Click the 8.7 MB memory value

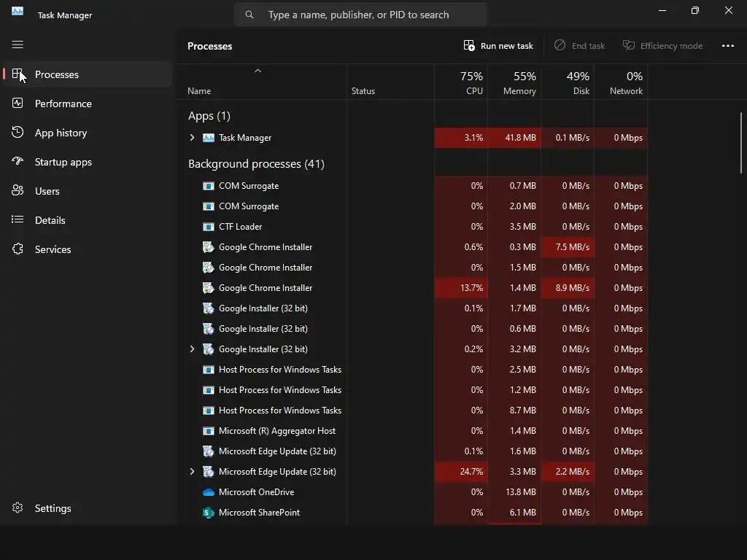point(522,411)
